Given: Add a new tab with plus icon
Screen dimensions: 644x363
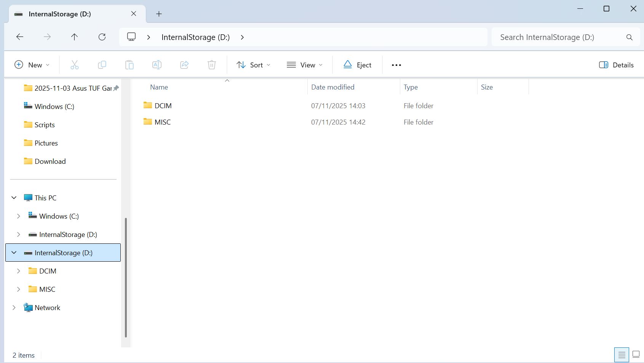Looking at the screenshot, I should [159, 14].
